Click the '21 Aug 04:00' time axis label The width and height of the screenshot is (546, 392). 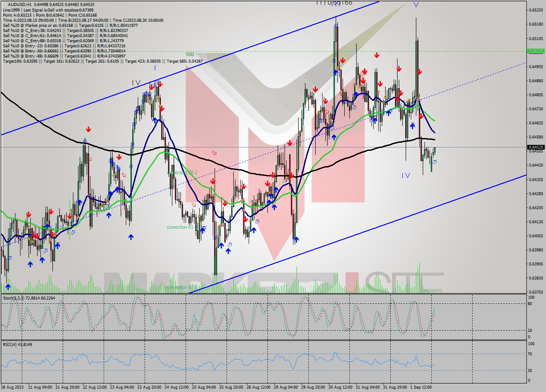tap(40, 387)
